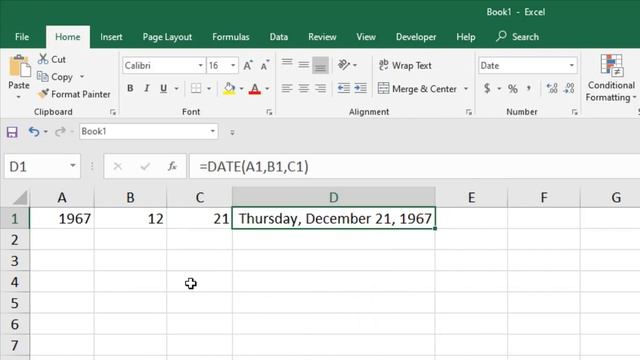Increase decimal places

[552, 88]
